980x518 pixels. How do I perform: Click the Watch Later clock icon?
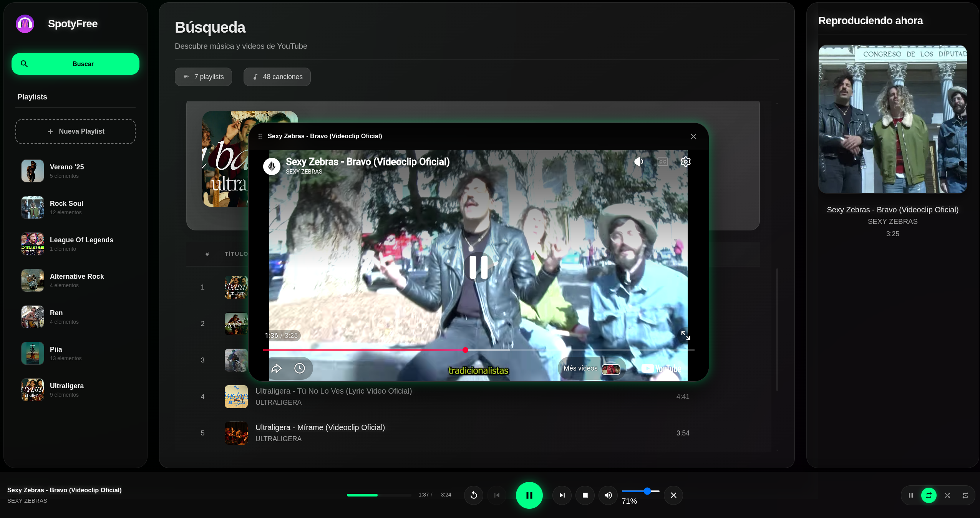click(x=300, y=369)
